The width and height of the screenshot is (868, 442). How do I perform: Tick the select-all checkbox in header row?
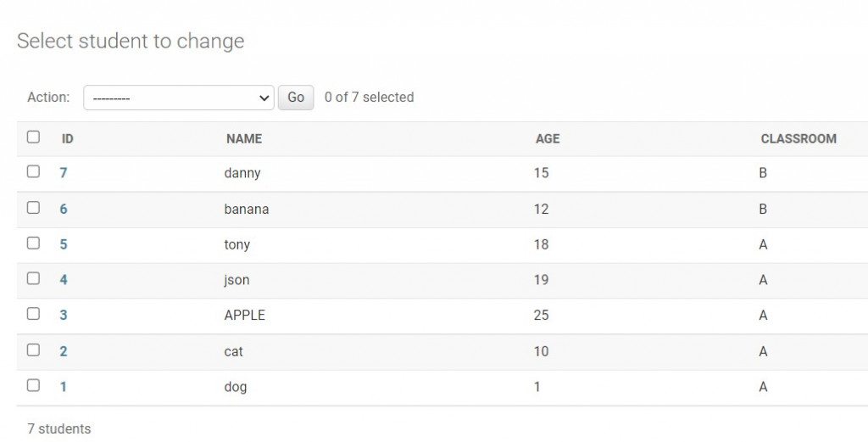(33, 137)
